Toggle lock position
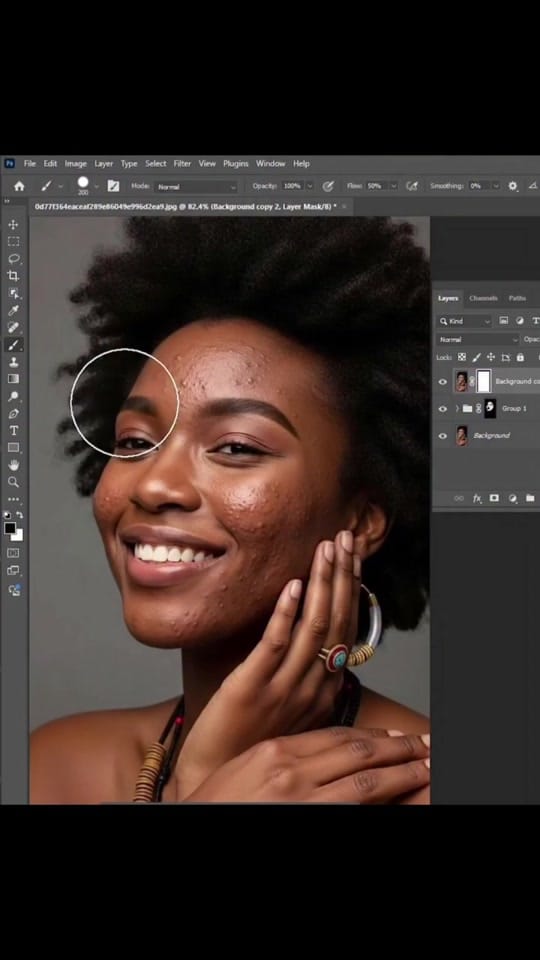Viewport: 540px width, 960px height. [x=490, y=357]
